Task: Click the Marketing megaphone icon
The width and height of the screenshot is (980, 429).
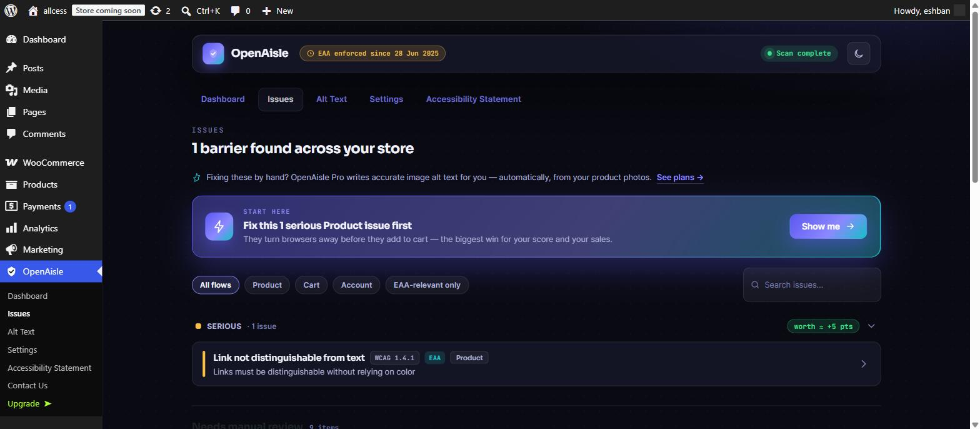Action: [x=11, y=250]
